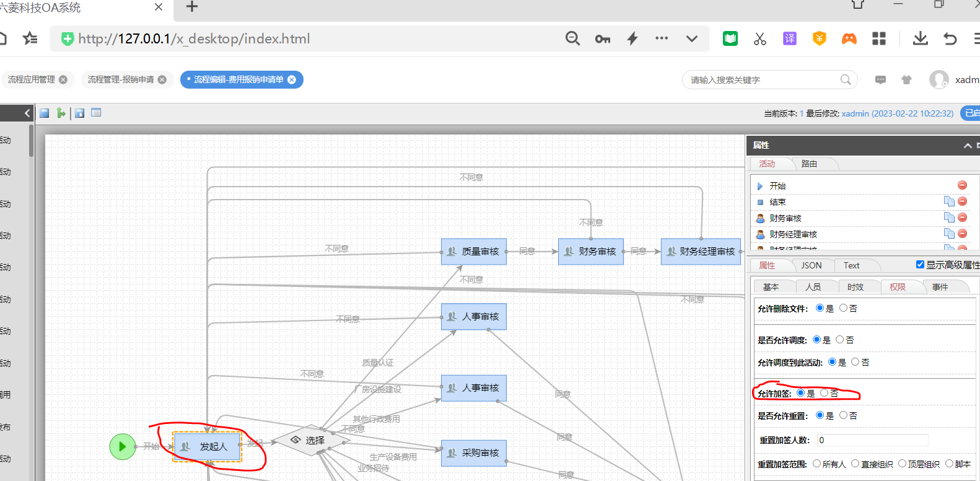980x481 pixels.
Task: Switch to the 活动 tab
Action: (767, 164)
